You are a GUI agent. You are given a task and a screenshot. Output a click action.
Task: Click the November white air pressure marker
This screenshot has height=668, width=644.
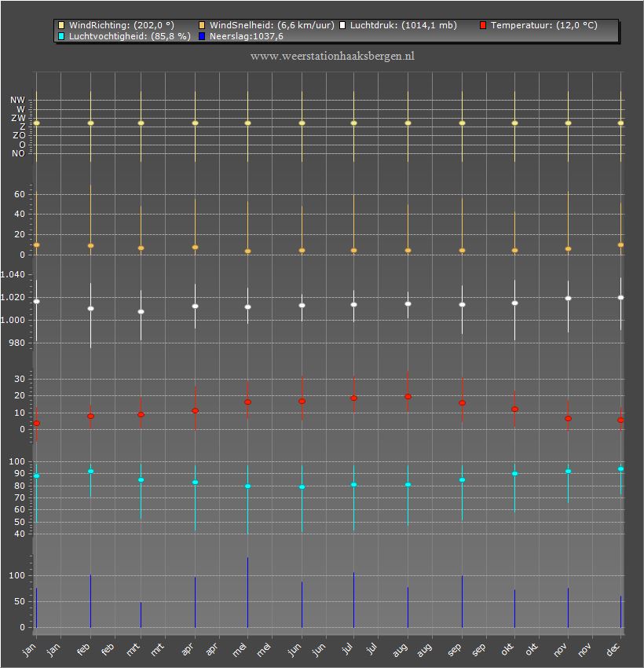pos(568,298)
